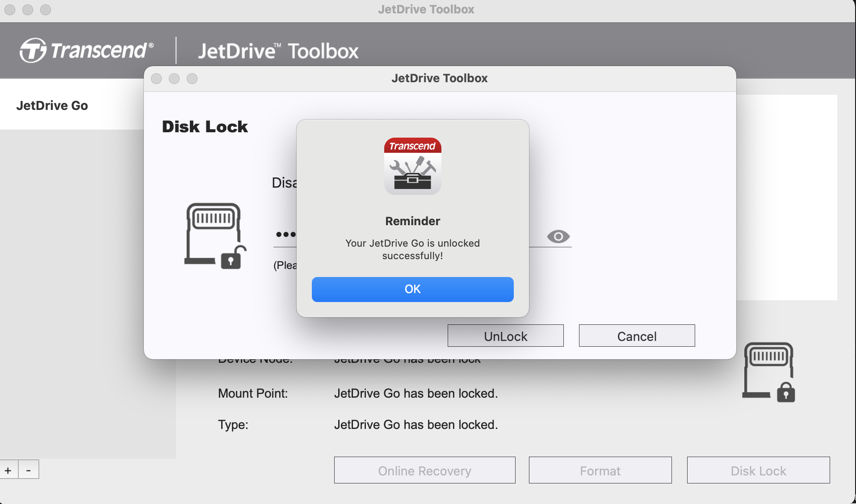This screenshot has height=504, width=856.
Task: Confirm the Reminder dialog with OK
Action: [412, 289]
